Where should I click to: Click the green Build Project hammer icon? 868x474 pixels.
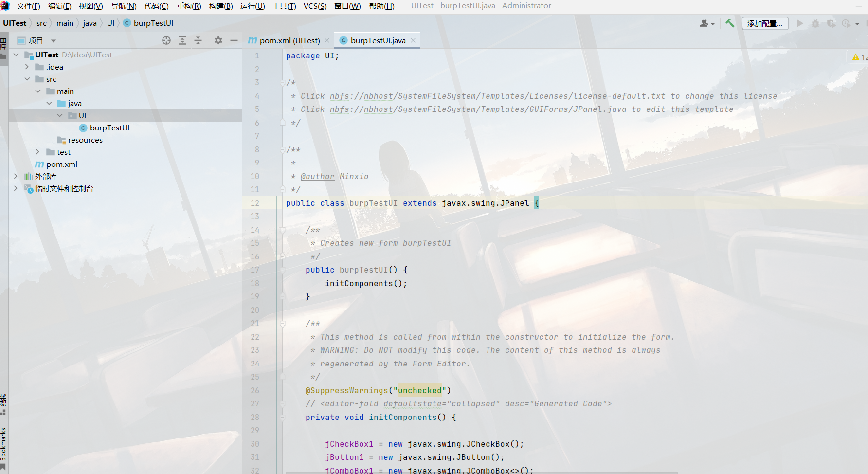[730, 23]
